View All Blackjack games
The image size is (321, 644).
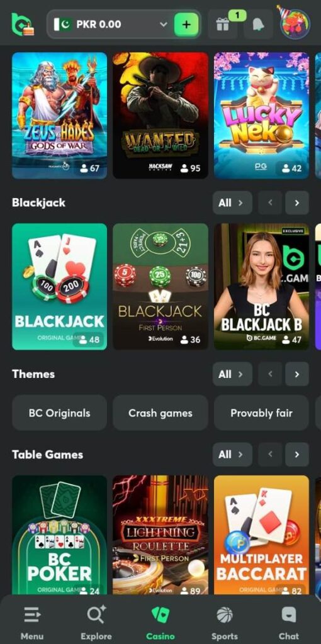point(232,203)
